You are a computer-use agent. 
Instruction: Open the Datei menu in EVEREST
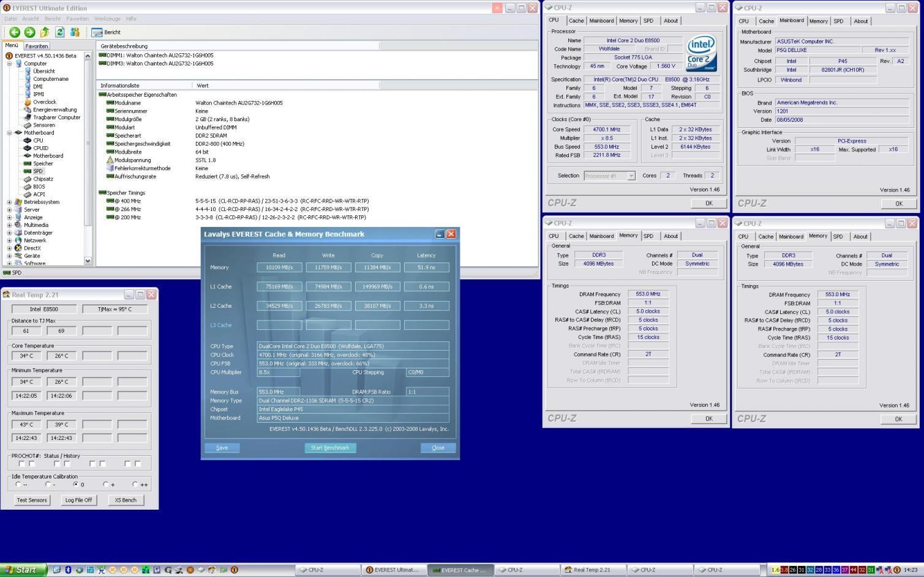(x=10, y=19)
